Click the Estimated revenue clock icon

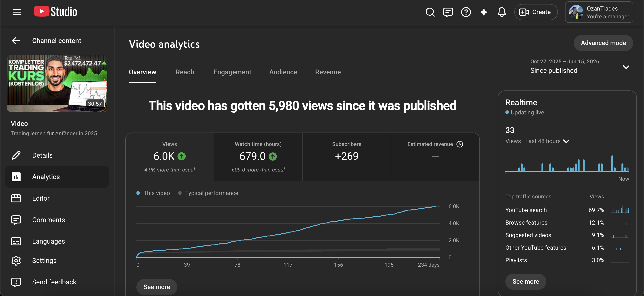[x=460, y=144]
